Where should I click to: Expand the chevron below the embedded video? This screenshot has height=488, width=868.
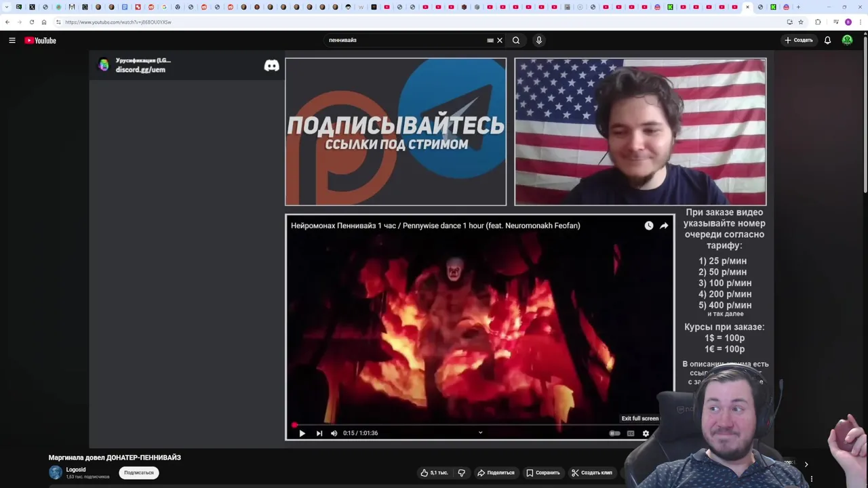[x=480, y=433]
